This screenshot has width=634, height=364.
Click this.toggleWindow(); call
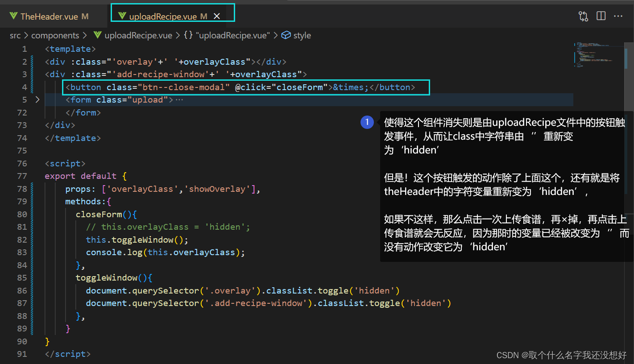tap(137, 240)
